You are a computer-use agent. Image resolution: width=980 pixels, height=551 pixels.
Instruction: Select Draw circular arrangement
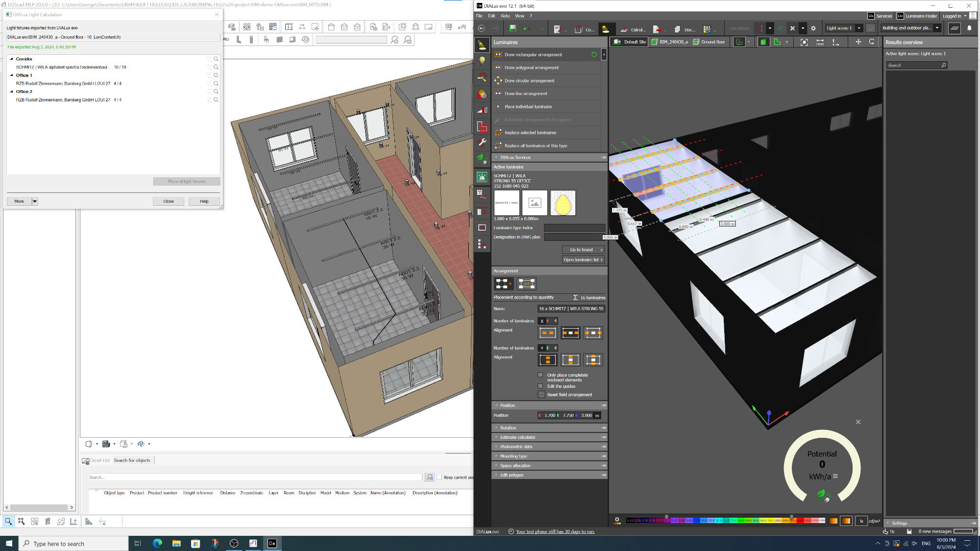point(547,81)
